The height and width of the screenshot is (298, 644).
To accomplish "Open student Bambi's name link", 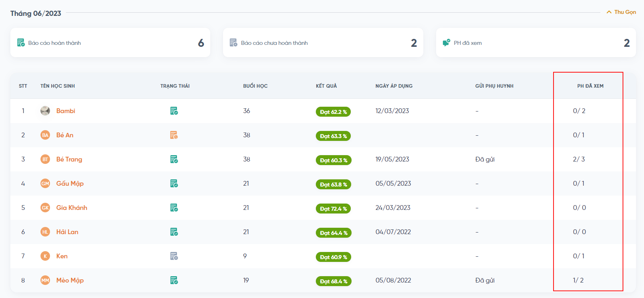I will 65,111.
